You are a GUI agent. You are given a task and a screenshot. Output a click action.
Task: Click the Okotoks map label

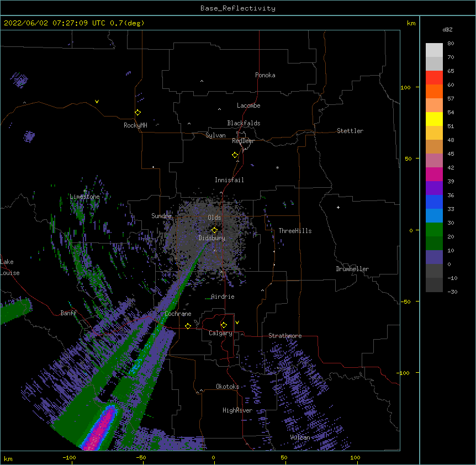[x=228, y=387]
